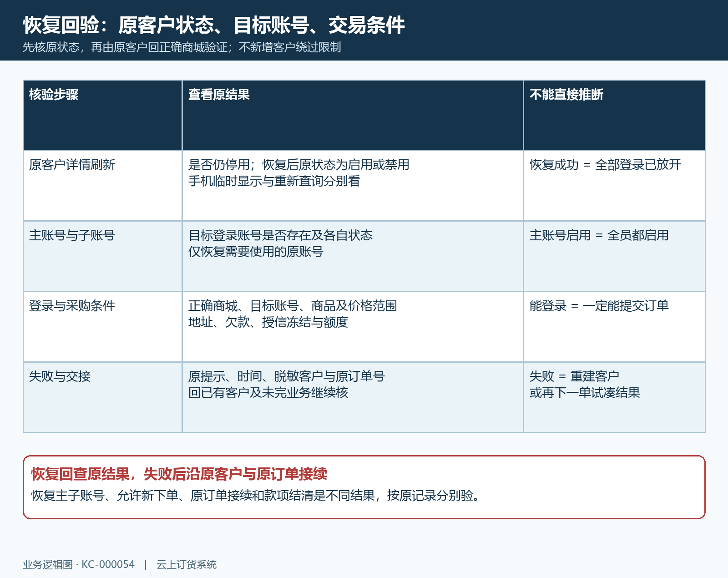
Task: Click the 主账号与子账号 row label
Action: pos(72,235)
